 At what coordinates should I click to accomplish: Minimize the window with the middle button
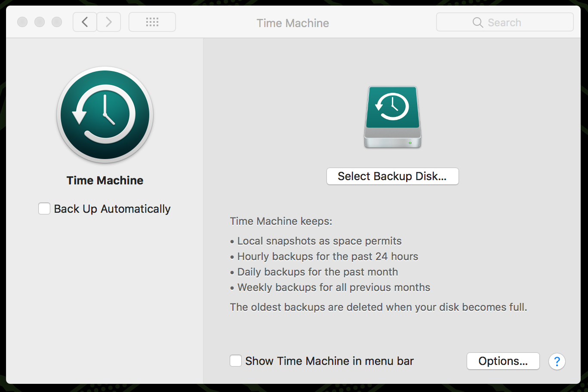pos(40,22)
